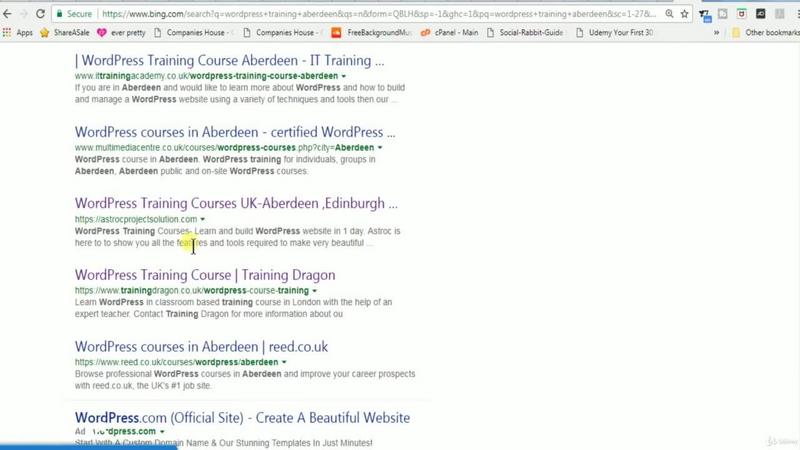
Task: Expand dropdown arrow next to ittrainingacademy.co.uk URL
Action: coord(344,76)
